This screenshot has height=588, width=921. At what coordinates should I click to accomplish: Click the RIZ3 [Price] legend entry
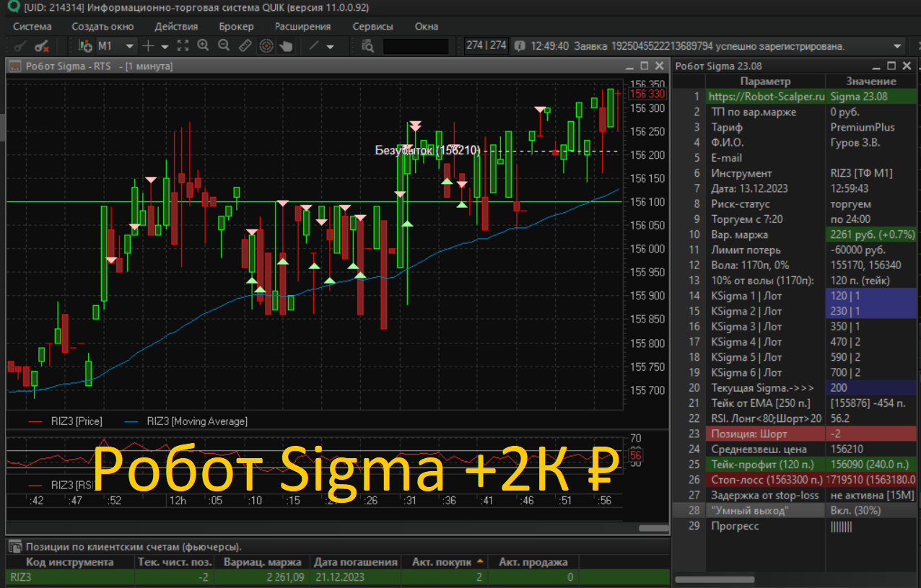(66, 421)
